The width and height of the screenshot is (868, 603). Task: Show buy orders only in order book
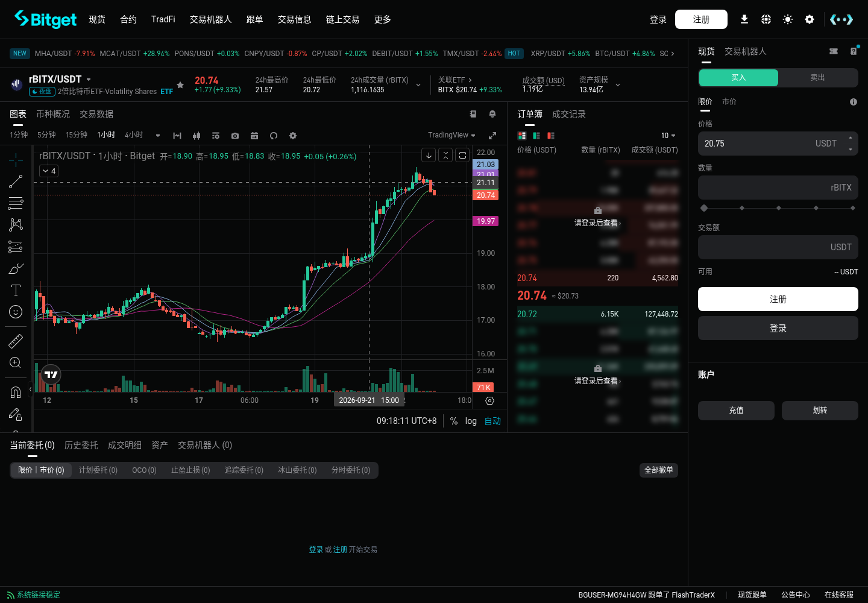click(536, 136)
